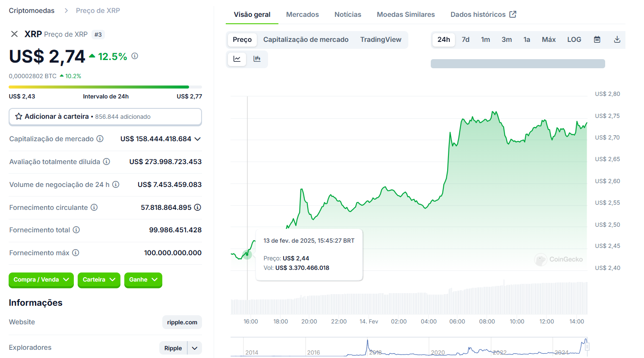This screenshot has height=358, width=644.
Task: Click the US$ 158.444.418.684 market cap value
Action: point(156,139)
